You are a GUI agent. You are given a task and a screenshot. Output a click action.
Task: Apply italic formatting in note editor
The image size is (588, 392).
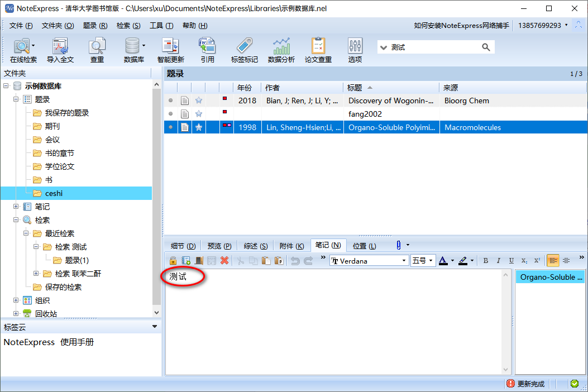pos(498,260)
